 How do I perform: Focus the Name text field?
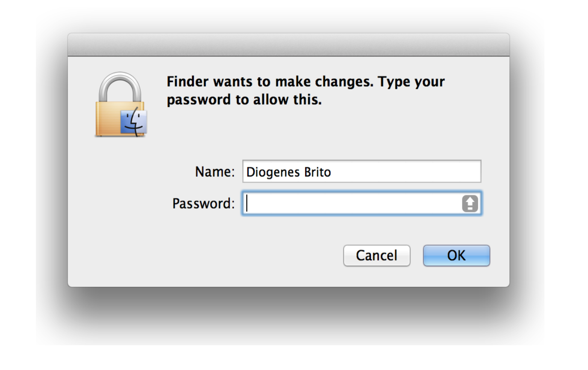[362, 172]
